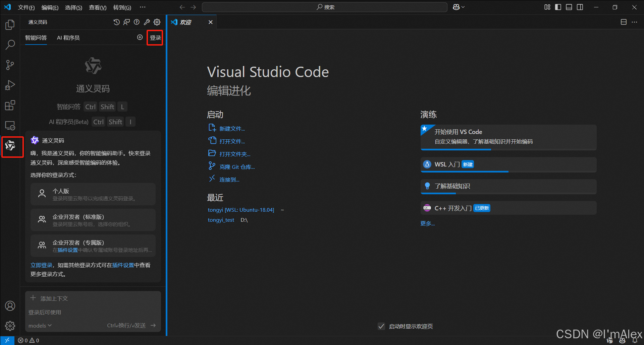Start a new chat with plus icon

click(x=140, y=37)
